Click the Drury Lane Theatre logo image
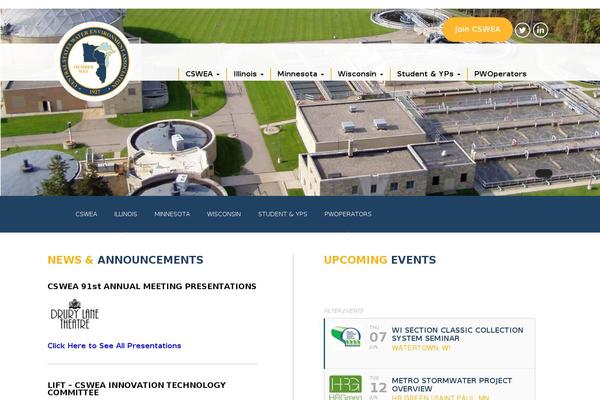Screen dimensions: 600x400 (x=75, y=315)
